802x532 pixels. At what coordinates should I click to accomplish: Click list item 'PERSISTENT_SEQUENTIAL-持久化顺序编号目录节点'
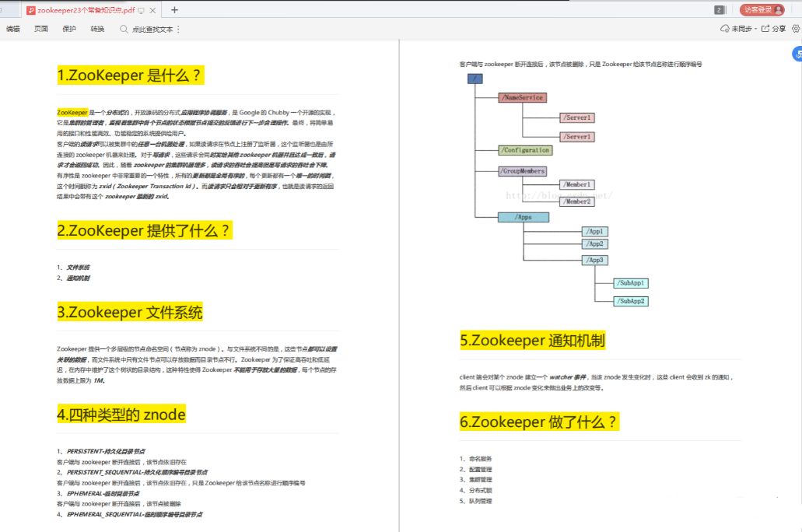(x=137, y=473)
